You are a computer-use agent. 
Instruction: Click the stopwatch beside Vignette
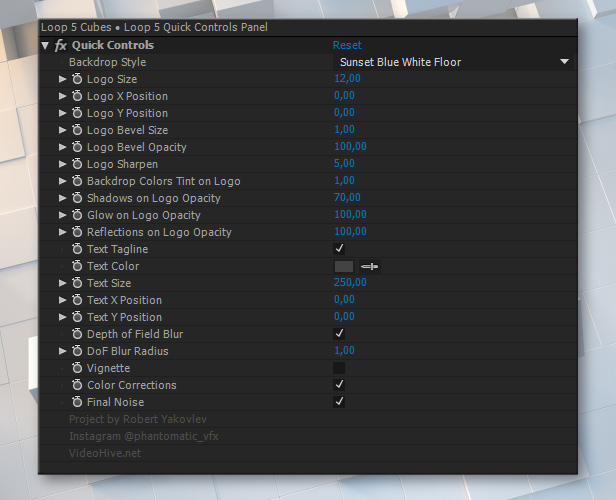tap(77, 368)
